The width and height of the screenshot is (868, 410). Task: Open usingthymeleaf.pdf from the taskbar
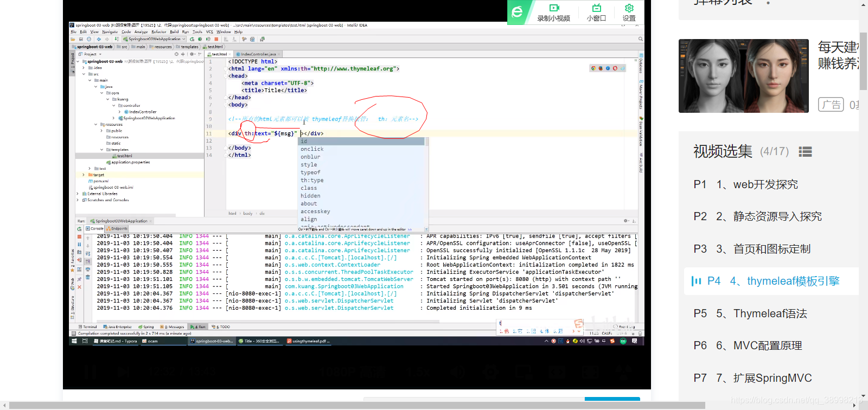[x=308, y=341]
